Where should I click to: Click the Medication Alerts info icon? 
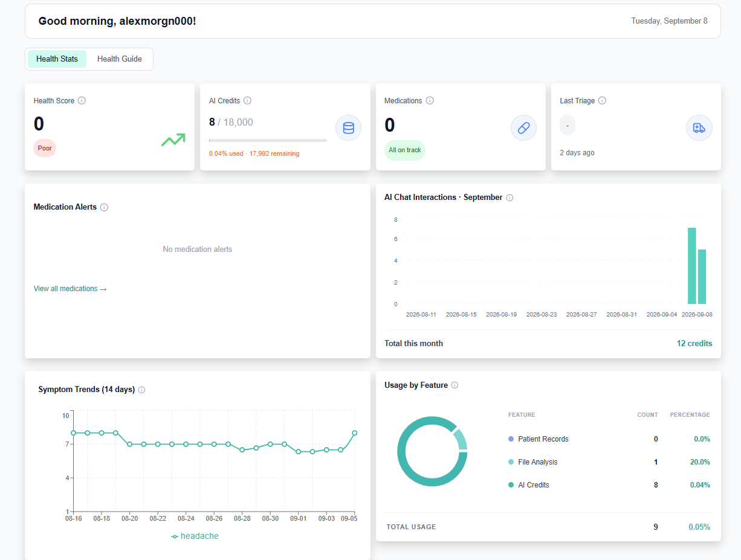(x=104, y=207)
